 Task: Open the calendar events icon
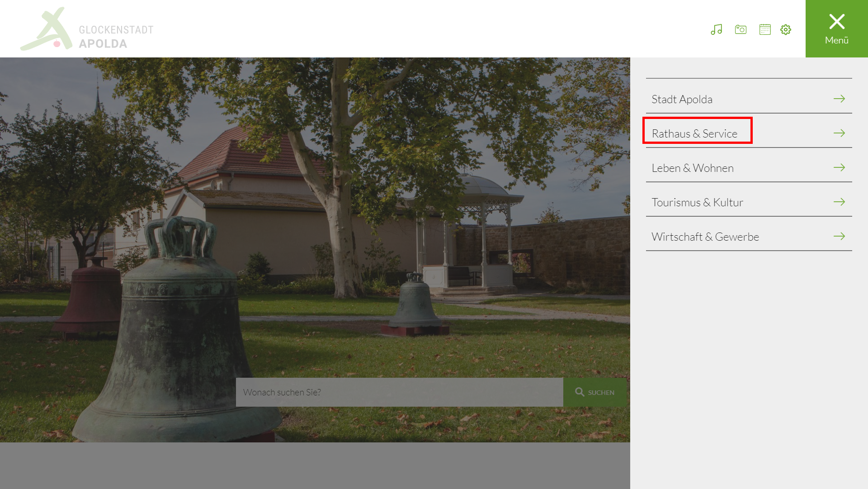[765, 29]
